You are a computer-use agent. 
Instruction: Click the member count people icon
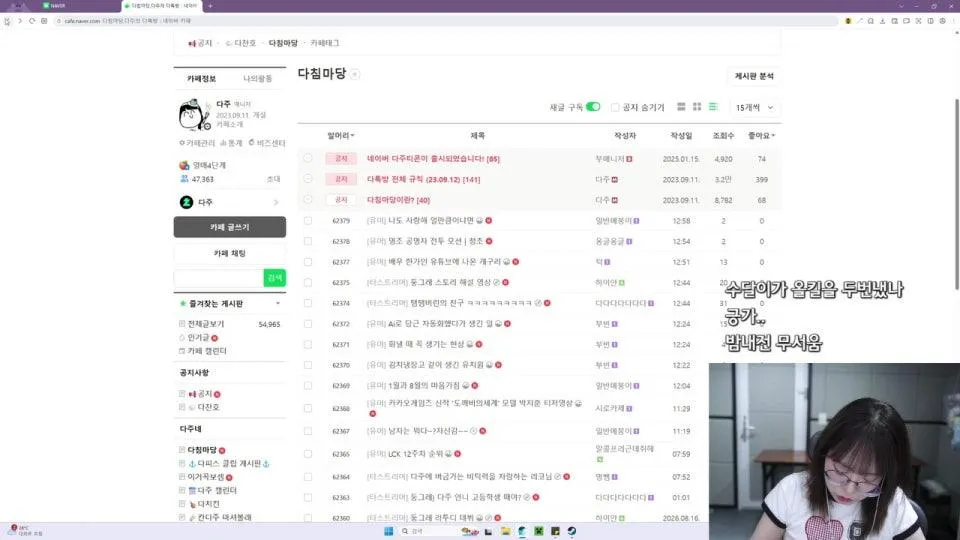(184, 179)
